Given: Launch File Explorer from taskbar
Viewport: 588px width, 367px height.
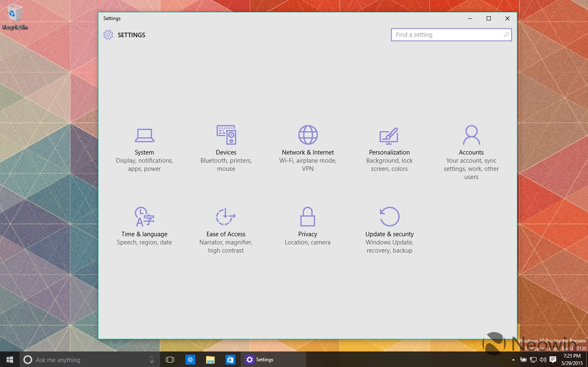Looking at the screenshot, I should coord(210,359).
